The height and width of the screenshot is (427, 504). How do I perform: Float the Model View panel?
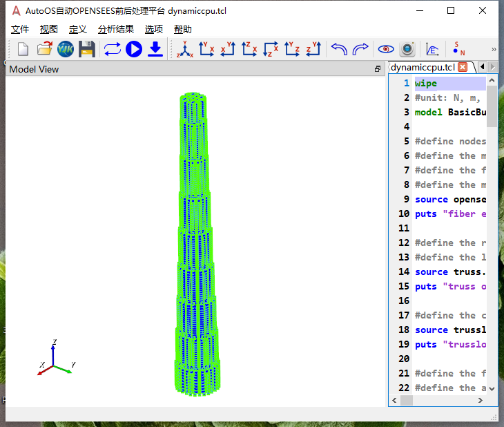tap(378, 69)
